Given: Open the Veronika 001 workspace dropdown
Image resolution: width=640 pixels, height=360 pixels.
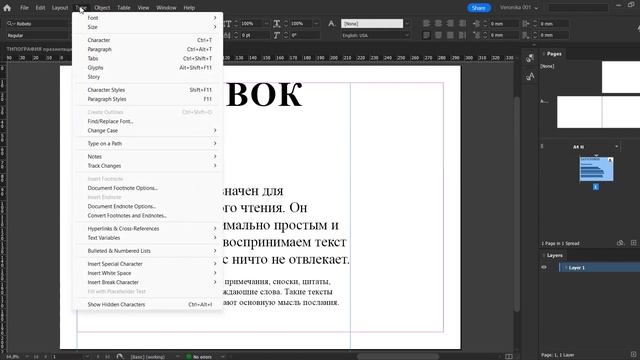Looking at the screenshot, I should point(519,8).
